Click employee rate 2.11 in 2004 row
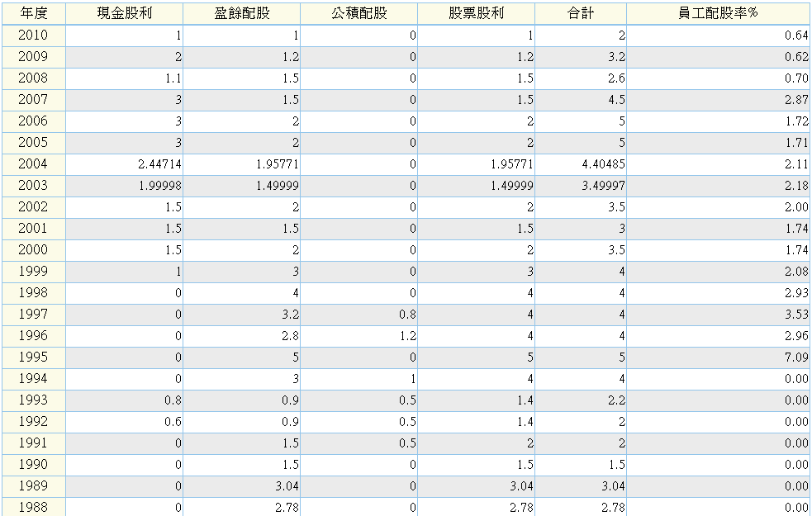Screen dimensions: 812x516 [796, 164]
